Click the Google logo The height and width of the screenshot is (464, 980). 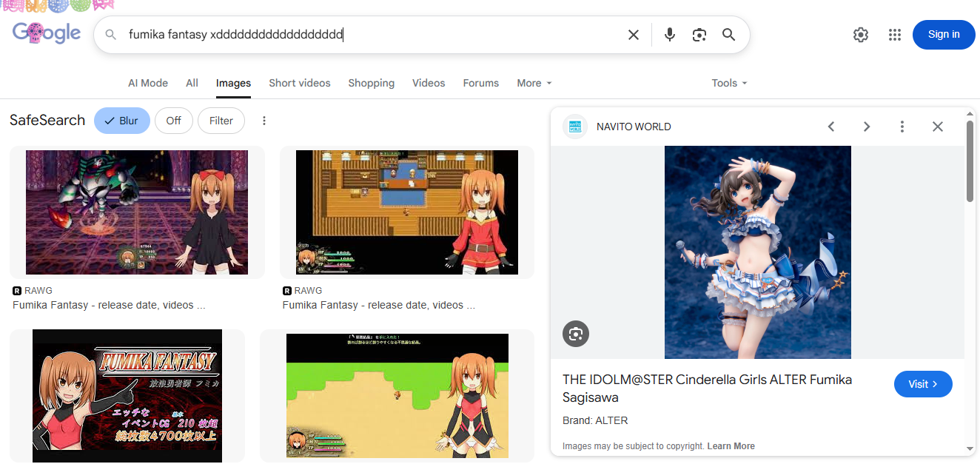pos(46,33)
